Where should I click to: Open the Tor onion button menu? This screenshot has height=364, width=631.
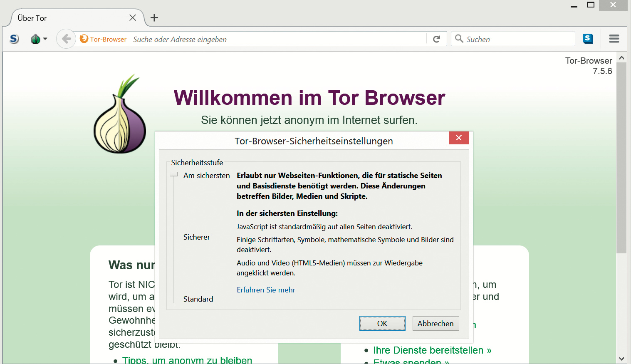point(39,39)
